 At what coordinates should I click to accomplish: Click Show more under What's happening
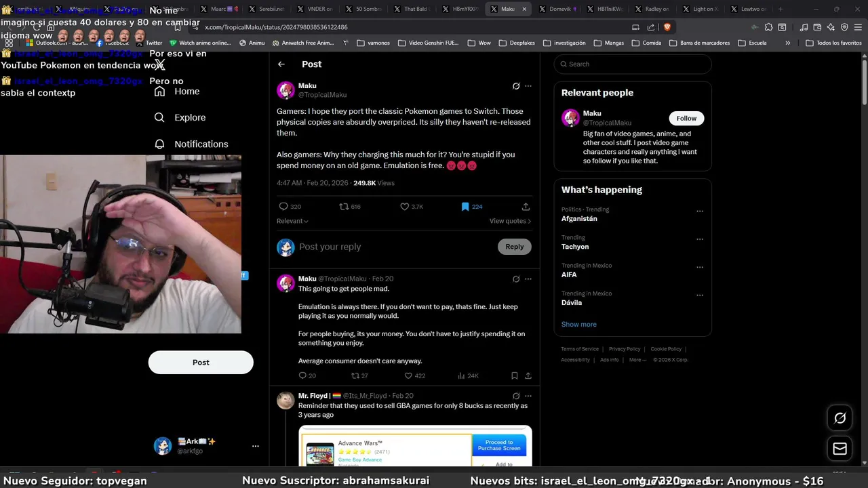click(x=579, y=324)
